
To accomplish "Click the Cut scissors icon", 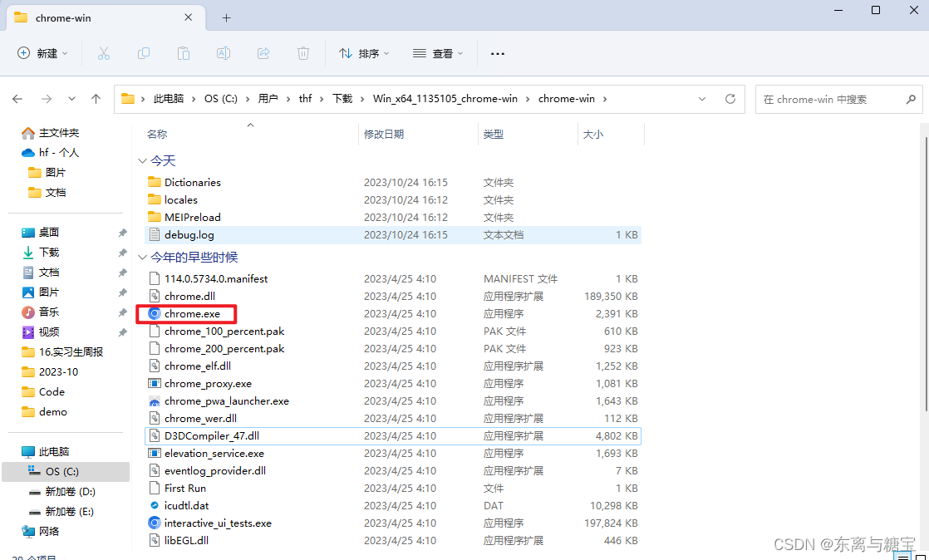I will [x=104, y=53].
